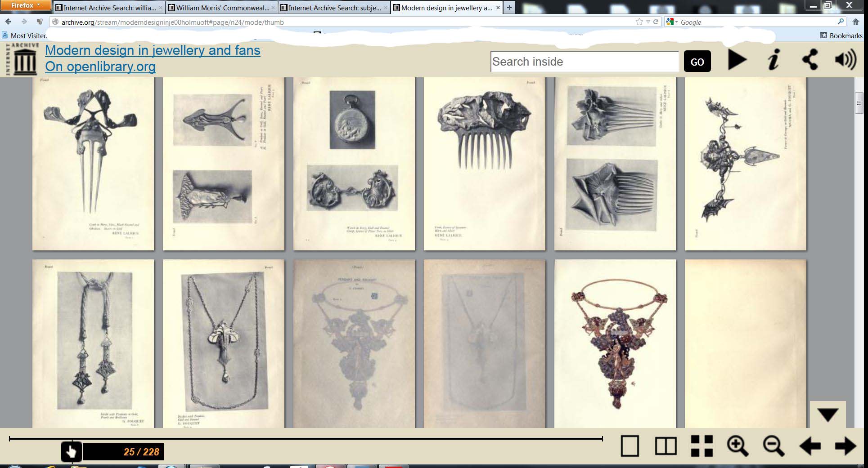Flip to next page with right arrow
This screenshot has width=868, height=468.
click(846, 446)
